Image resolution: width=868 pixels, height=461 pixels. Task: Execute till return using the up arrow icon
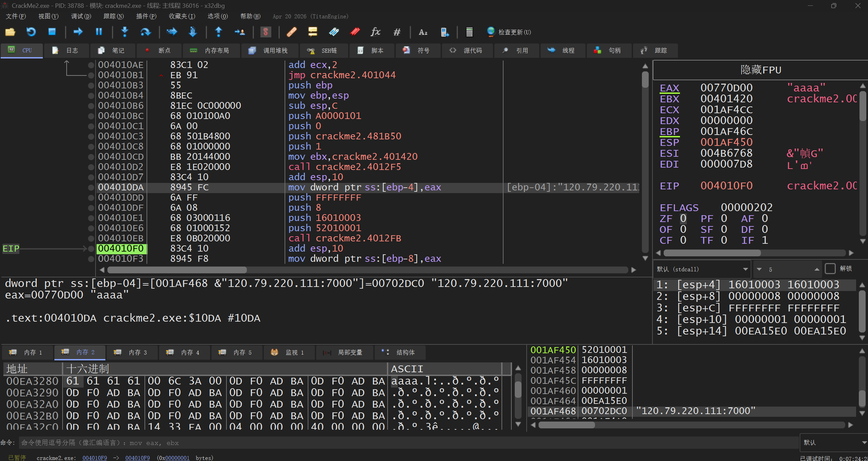(x=219, y=32)
